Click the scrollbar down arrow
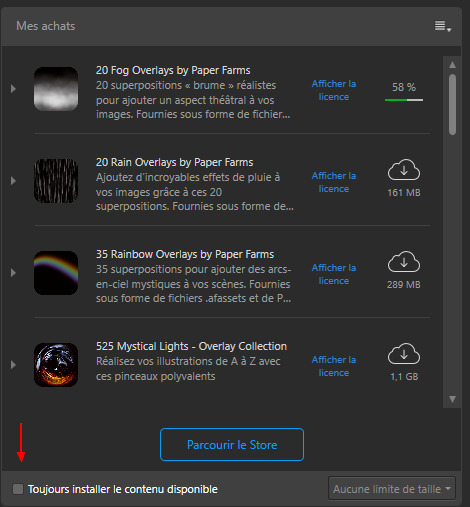The height and width of the screenshot is (507, 470). coord(452,399)
